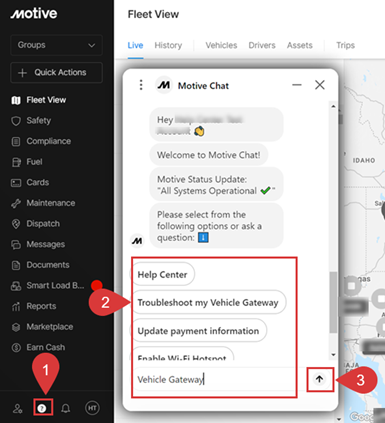Click the Safety shield icon
This screenshot has height=423, width=385.
pos(16,121)
